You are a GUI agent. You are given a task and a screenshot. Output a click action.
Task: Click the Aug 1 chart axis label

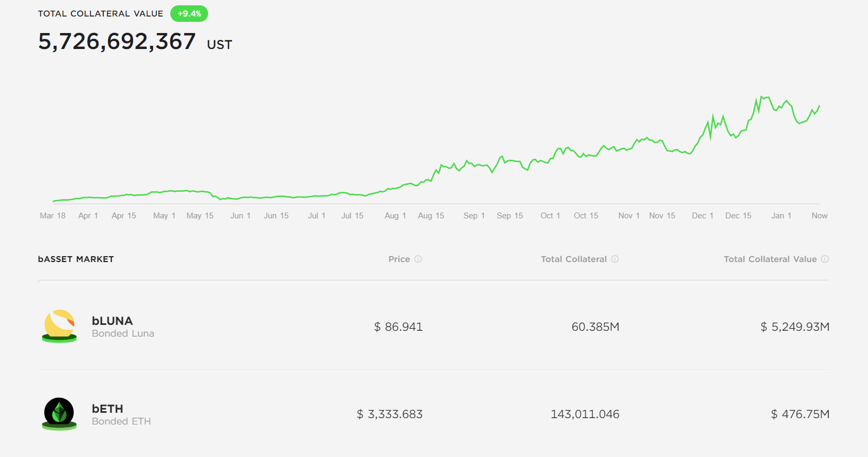point(395,216)
